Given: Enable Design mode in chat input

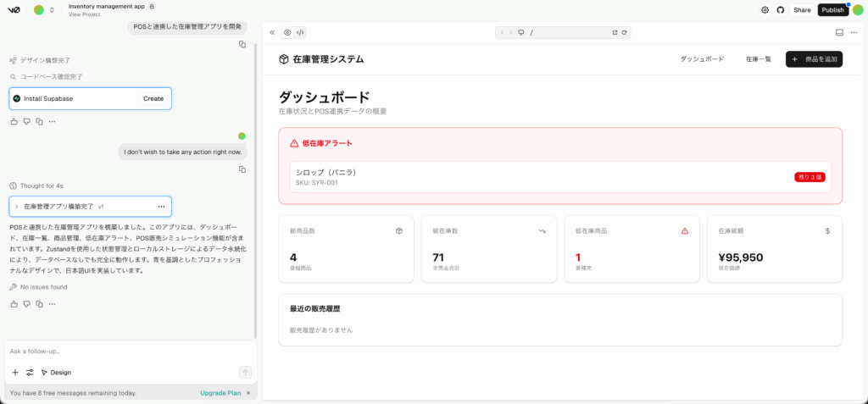Looking at the screenshot, I should pos(56,372).
